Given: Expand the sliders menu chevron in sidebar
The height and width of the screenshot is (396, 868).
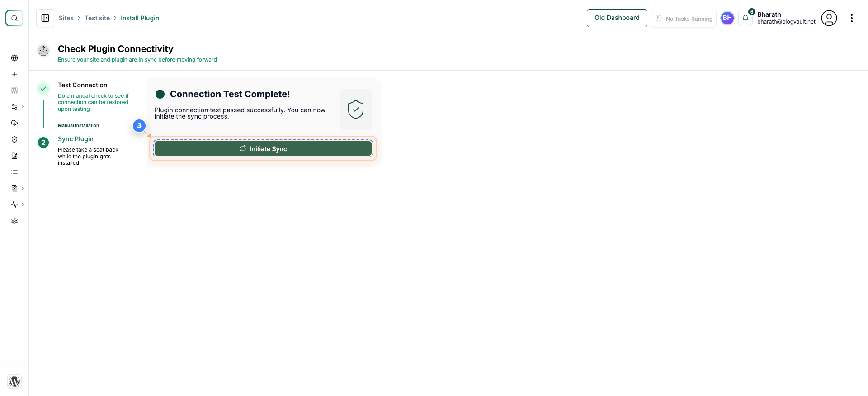Looking at the screenshot, I should pyautogui.click(x=23, y=107).
